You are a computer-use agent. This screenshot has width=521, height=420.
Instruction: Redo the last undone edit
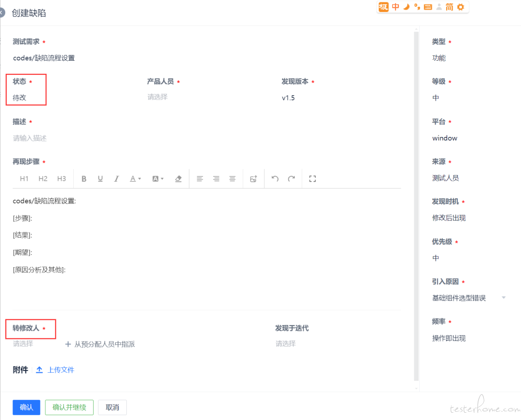click(x=291, y=179)
